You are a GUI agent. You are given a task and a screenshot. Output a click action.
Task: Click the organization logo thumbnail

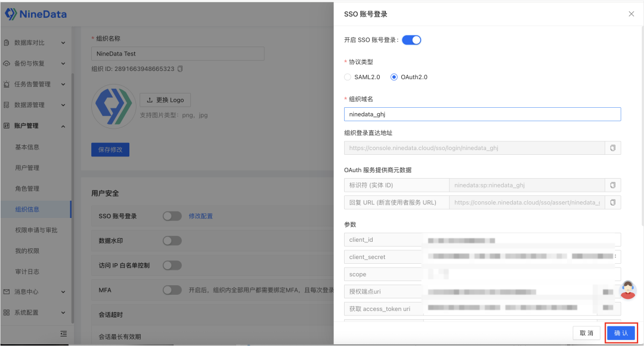click(x=113, y=106)
